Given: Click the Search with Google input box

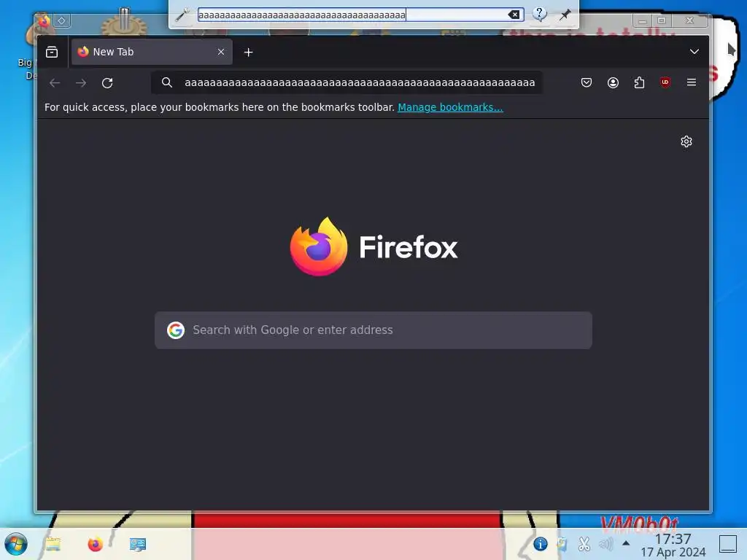Looking at the screenshot, I should coord(373,330).
